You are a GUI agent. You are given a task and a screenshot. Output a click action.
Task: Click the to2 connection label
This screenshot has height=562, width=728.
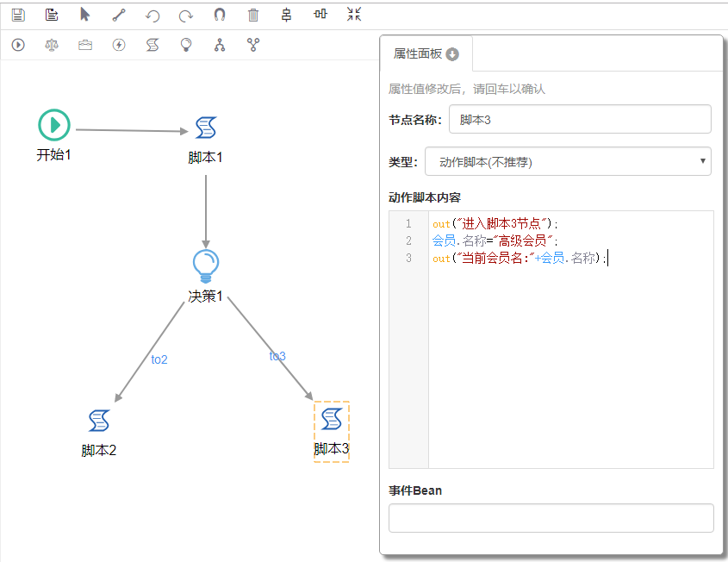point(159,359)
